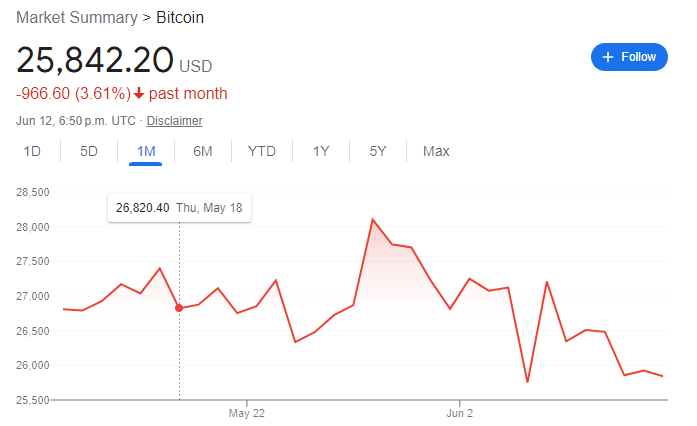Click the Bitcoin breadcrumb title
Image resolution: width=697 pixels, height=426 pixels.
click(x=181, y=18)
